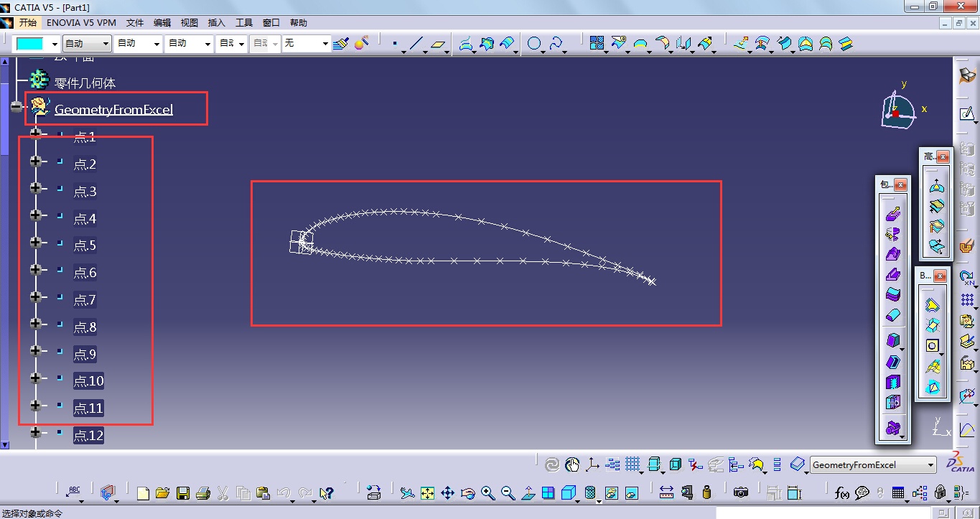This screenshot has height=519, width=980.
Task: Activate Fly mode airplane icon
Action: (407, 493)
